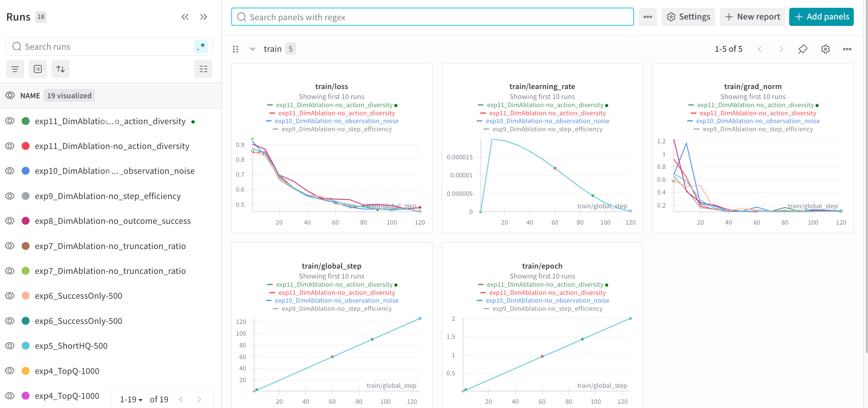Collapse the train section chevron
This screenshot has width=868, height=408.
tap(252, 49)
